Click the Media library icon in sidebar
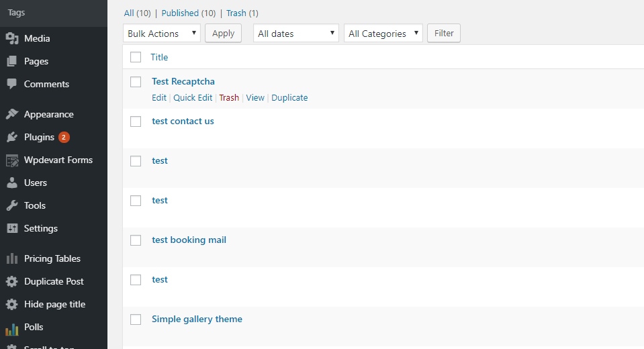Viewport: 644px width, 349px height. tap(11, 38)
